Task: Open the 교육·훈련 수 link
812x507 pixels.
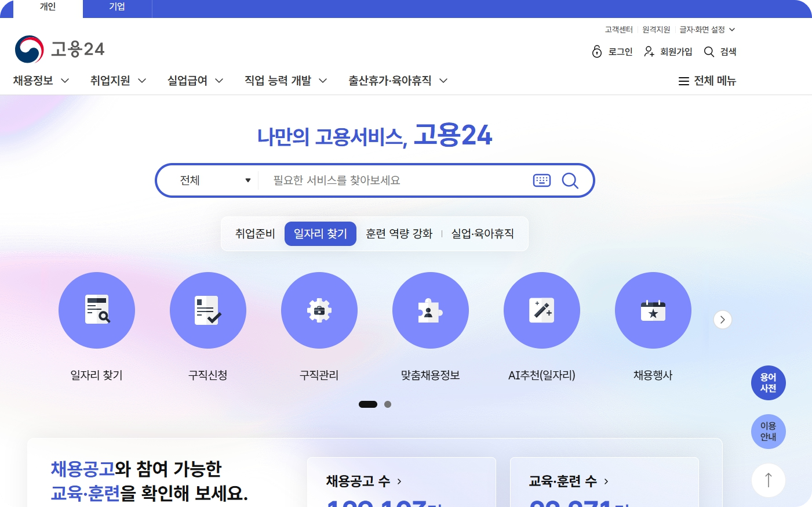Action: (569, 481)
